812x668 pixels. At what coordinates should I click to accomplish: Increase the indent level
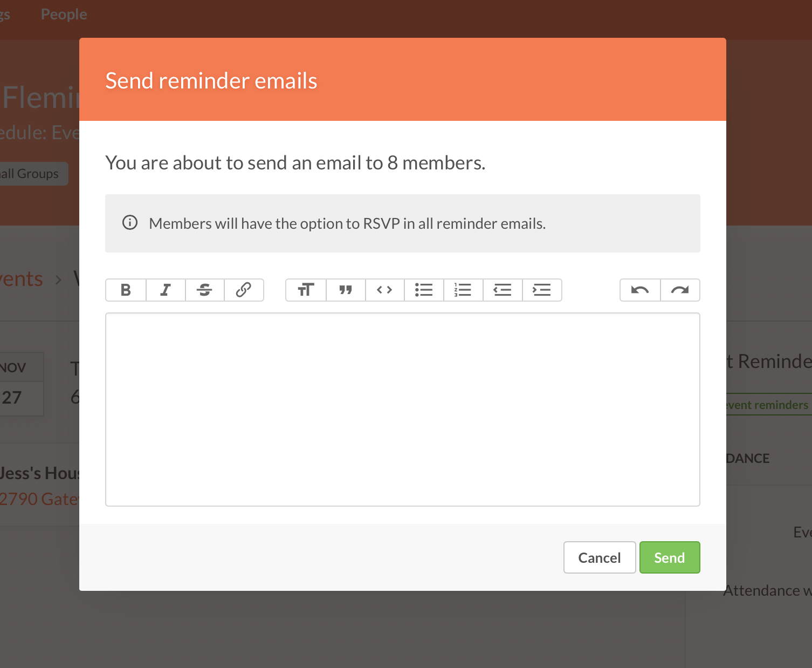542,290
